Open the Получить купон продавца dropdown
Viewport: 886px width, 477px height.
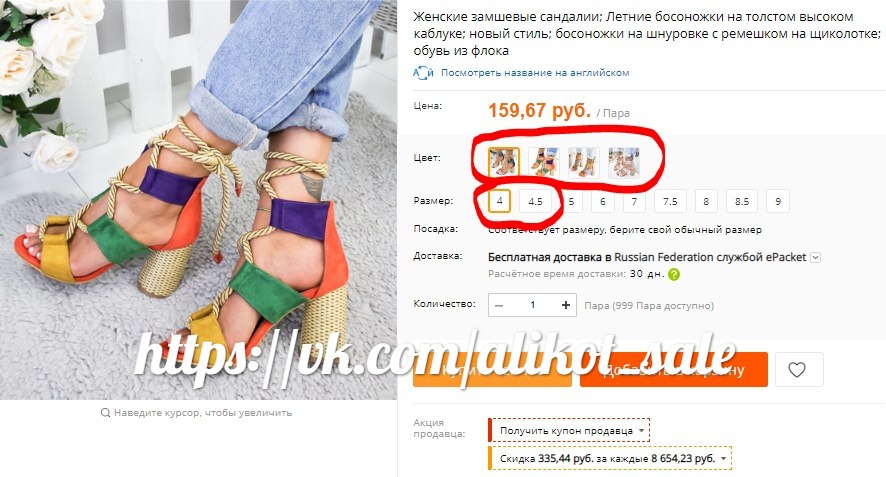569,430
